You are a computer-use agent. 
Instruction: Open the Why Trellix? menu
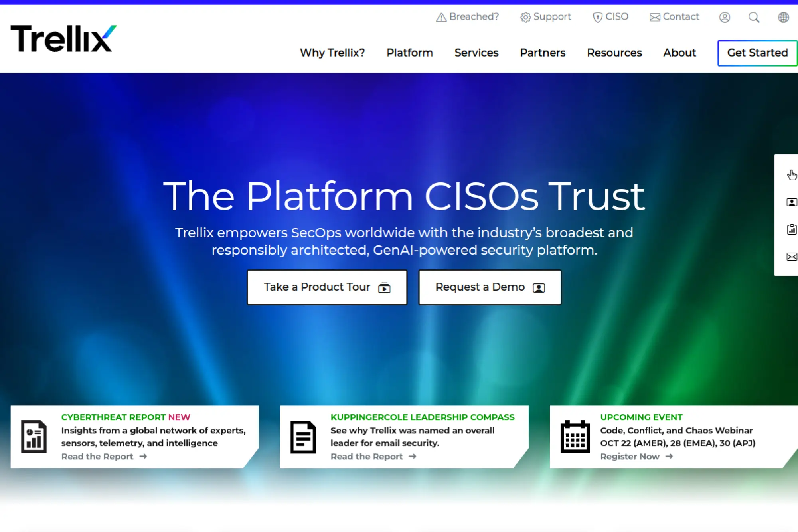332,53
